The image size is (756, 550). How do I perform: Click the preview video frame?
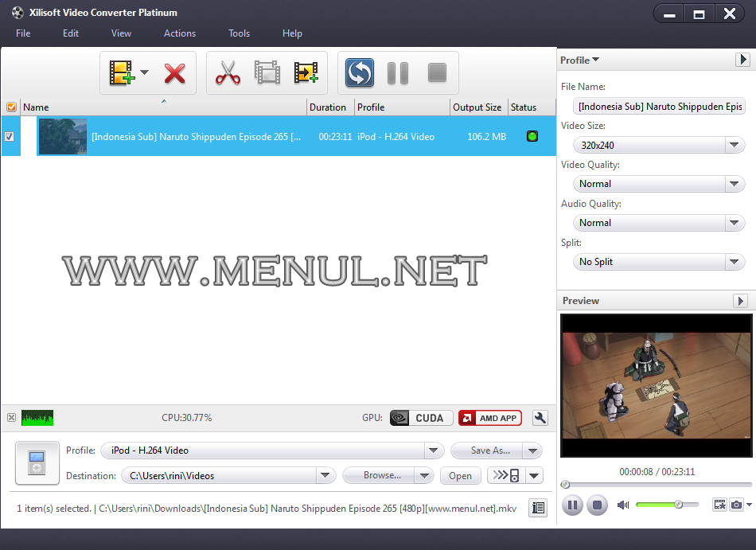point(657,385)
